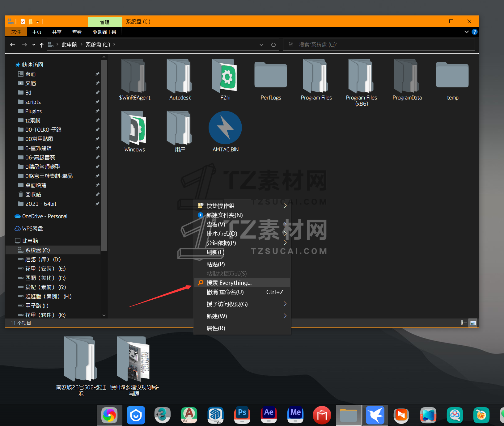Open 回收站 in the navigation pane
This screenshot has height=426, width=504.
tap(33, 195)
